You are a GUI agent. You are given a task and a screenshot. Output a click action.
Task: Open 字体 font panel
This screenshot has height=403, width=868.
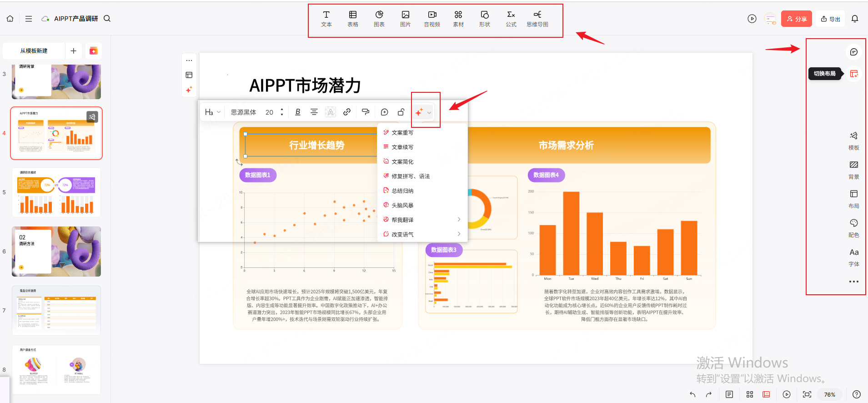click(854, 257)
